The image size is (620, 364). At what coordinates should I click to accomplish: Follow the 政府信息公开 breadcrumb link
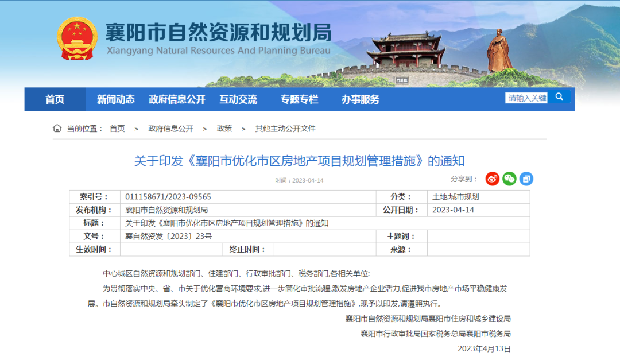click(x=170, y=129)
